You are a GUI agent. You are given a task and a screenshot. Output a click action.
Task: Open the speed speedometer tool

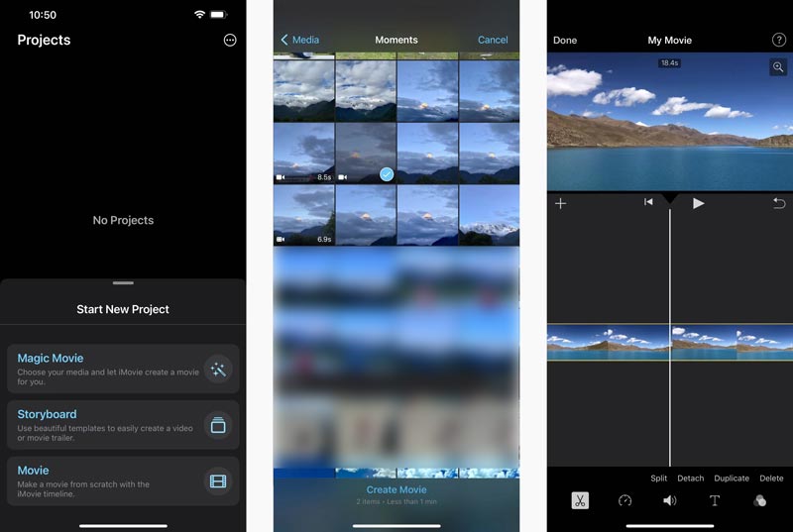625,500
